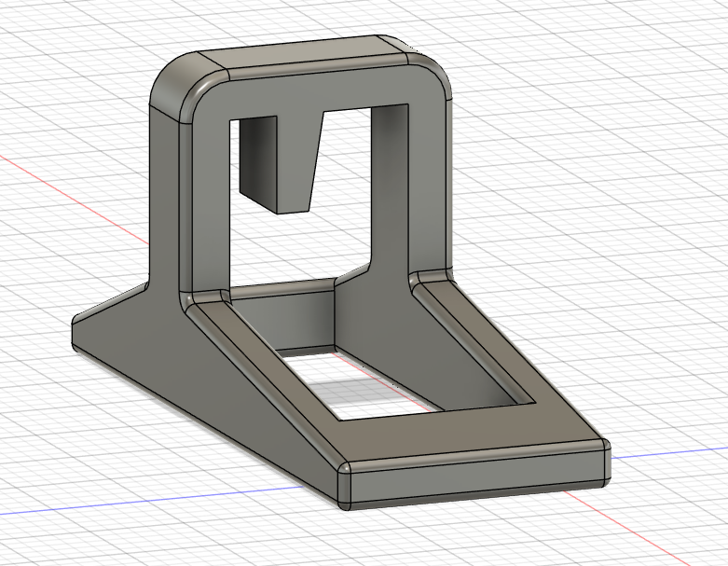Select the top front surface of the base plate

469,430
